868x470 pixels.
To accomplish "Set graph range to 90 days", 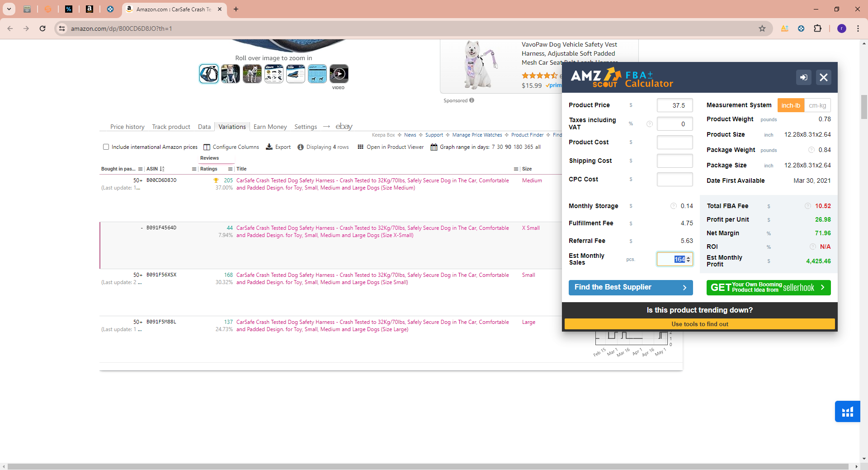I will tap(508, 147).
